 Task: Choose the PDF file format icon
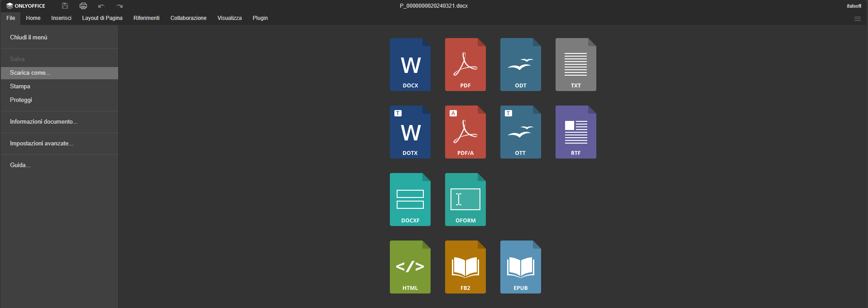point(465,65)
